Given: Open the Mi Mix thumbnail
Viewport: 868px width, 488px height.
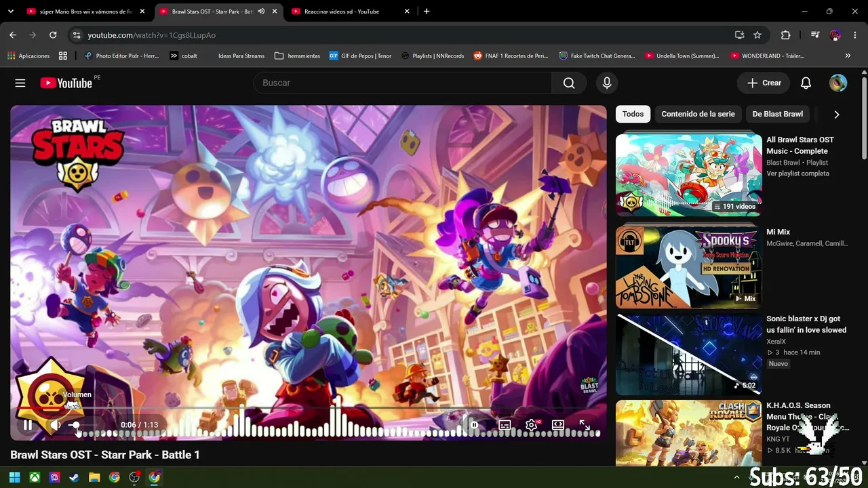Looking at the screenshot, I should pos(688,267).
